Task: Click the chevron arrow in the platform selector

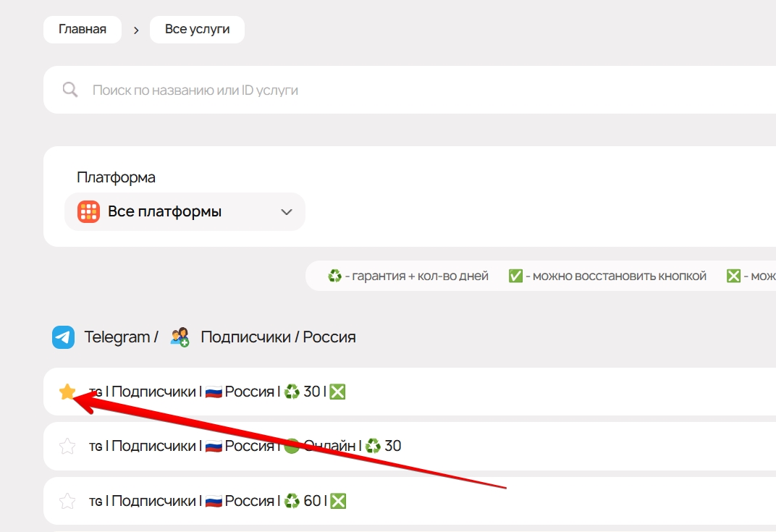Action: [x=287, y=212]
